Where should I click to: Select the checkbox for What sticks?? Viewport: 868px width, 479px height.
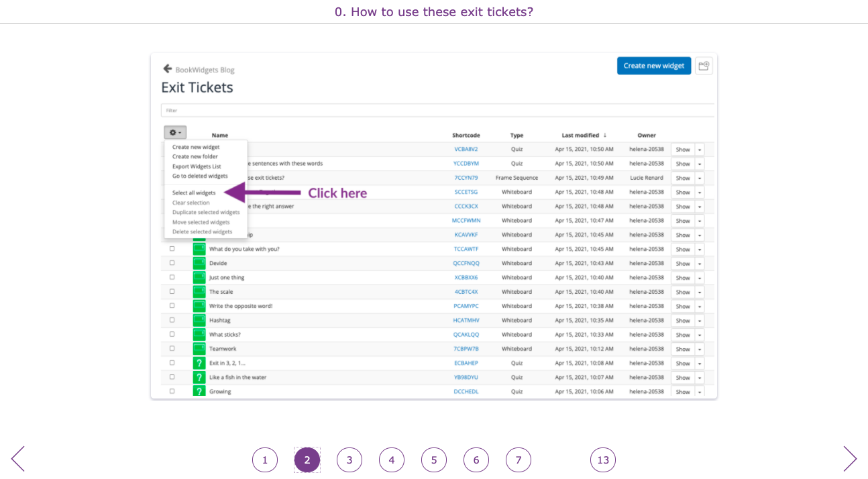coord(172,334)
